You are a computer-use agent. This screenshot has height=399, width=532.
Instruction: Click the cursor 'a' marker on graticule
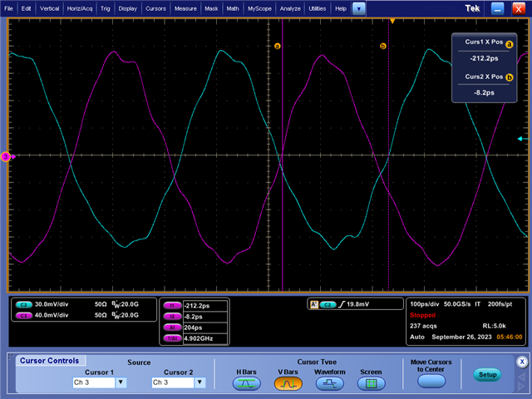278,47
